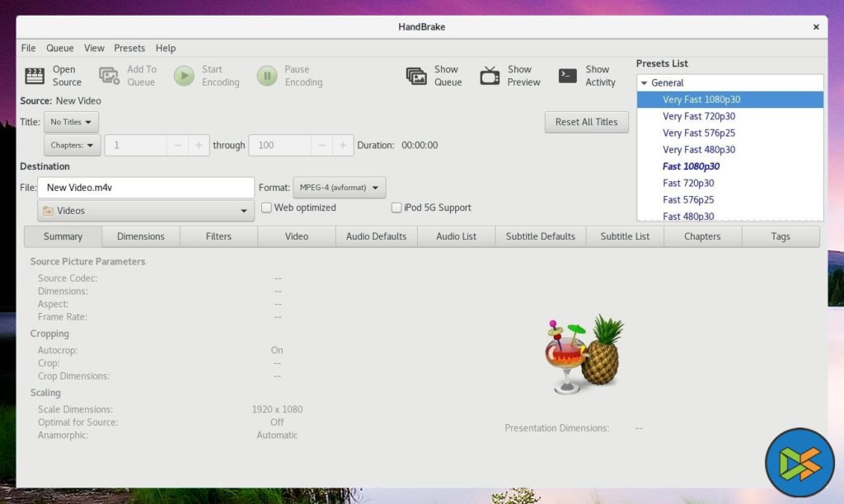The width and height of the screenshot is (844, 504).
Task: Click the Show Preview television icon
Action: [490, 76]
